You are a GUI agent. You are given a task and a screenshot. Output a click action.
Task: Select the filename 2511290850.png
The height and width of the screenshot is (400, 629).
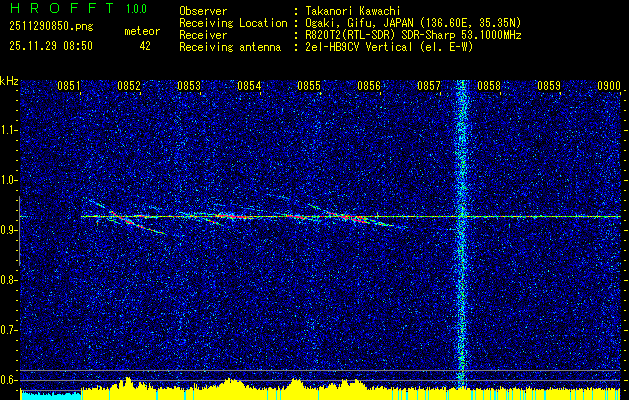[x=51, y=27]
